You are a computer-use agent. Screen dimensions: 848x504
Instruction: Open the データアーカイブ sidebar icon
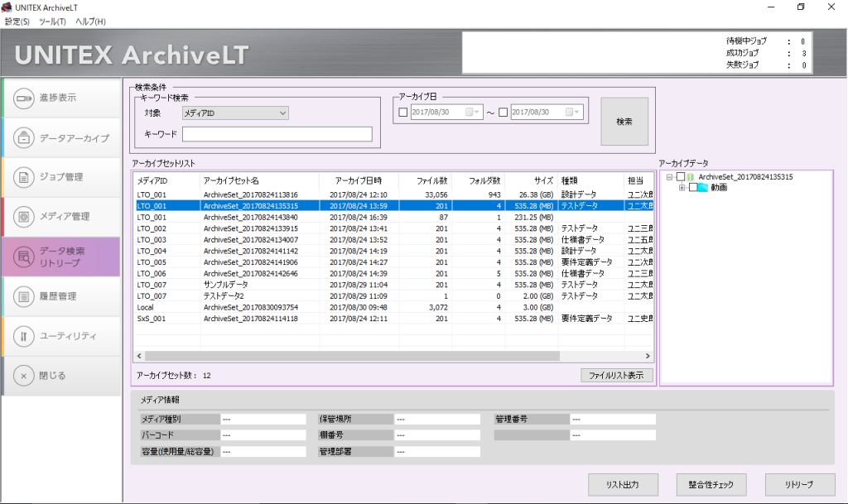24,137
